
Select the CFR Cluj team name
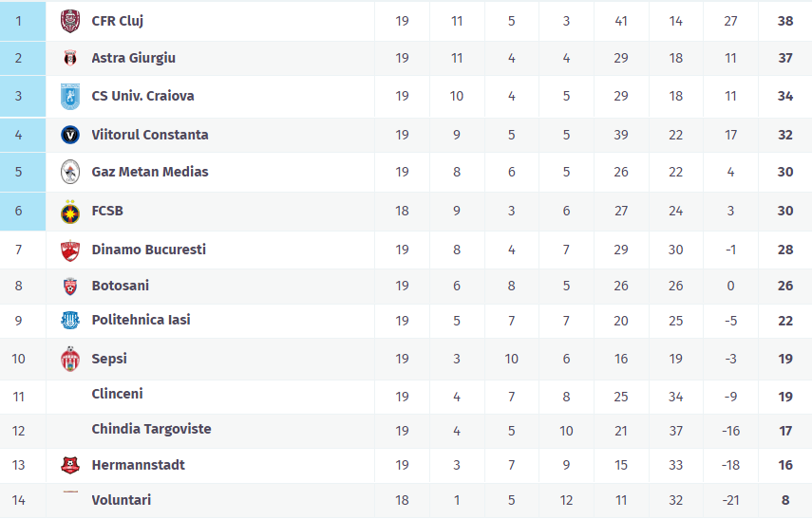pos(117,21)
